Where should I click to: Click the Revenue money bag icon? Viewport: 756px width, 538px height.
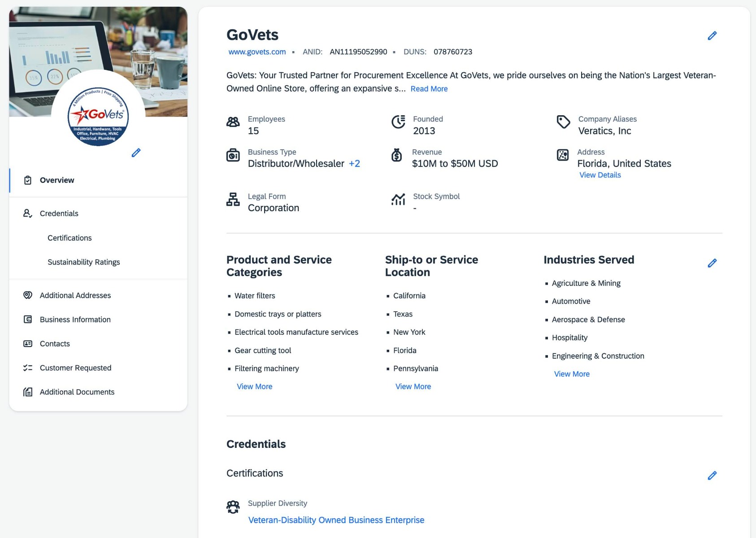point(397,155)
